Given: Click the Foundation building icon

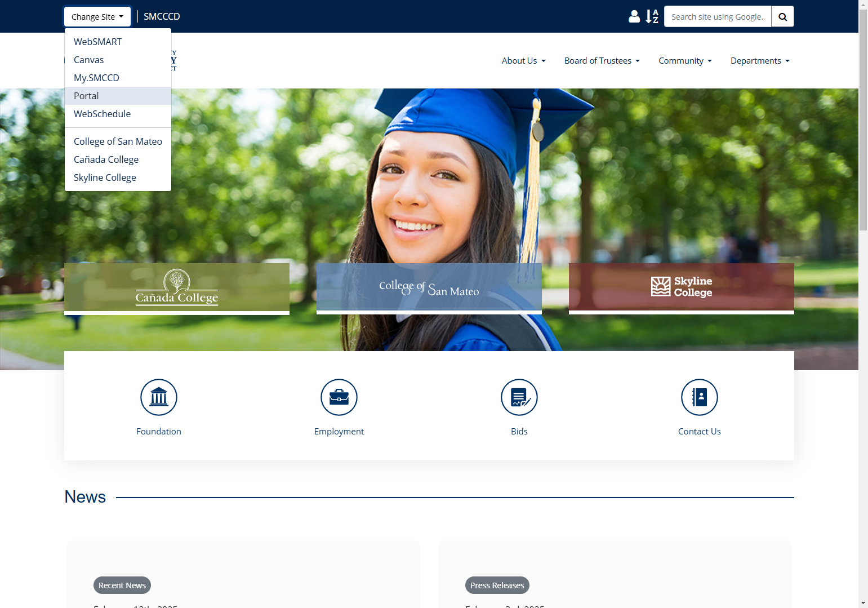Looking at the screenshot, I should click(x=159, y=397).
